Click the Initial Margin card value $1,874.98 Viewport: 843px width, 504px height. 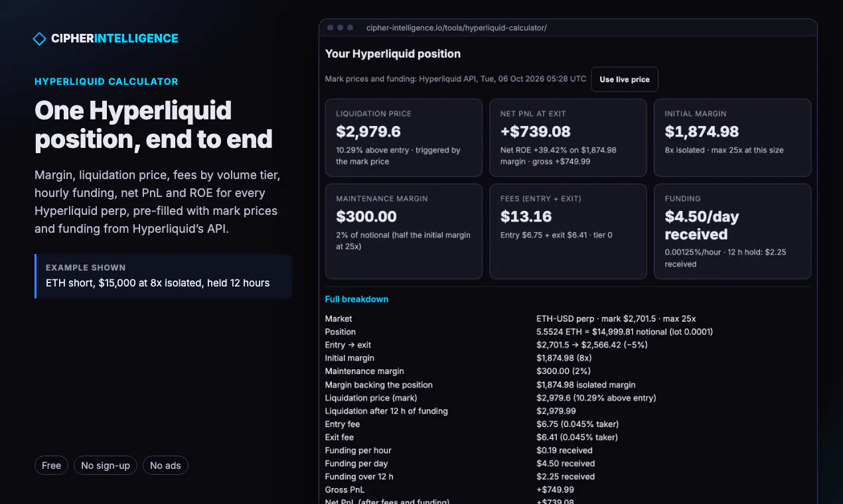[x=702, y=131]
